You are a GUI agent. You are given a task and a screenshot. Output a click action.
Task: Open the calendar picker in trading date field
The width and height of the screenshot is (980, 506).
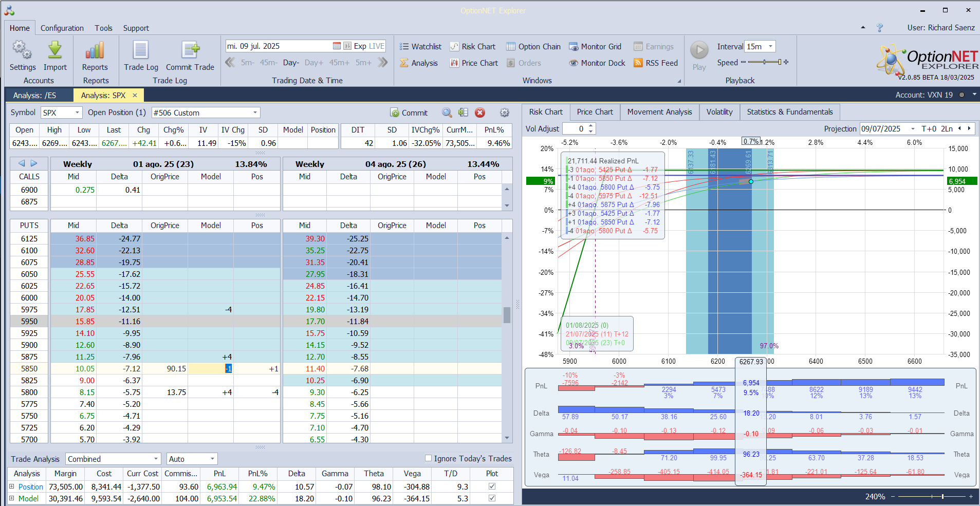click(337, 46)
